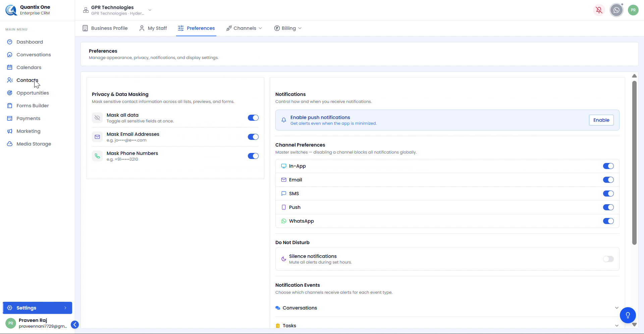Click the Enable push notifications button
This screenshot has width=644, height=334.
pos(601,120)
